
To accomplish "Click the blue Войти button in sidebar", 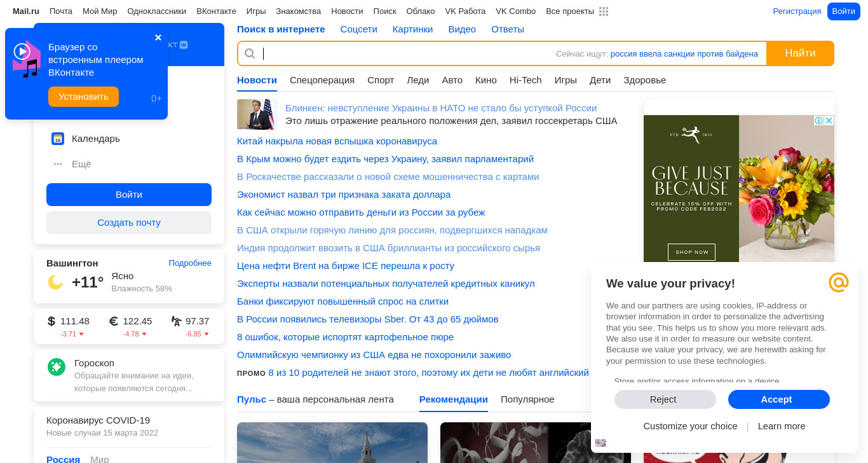I will pyautogui.click(x=129, y=195).
